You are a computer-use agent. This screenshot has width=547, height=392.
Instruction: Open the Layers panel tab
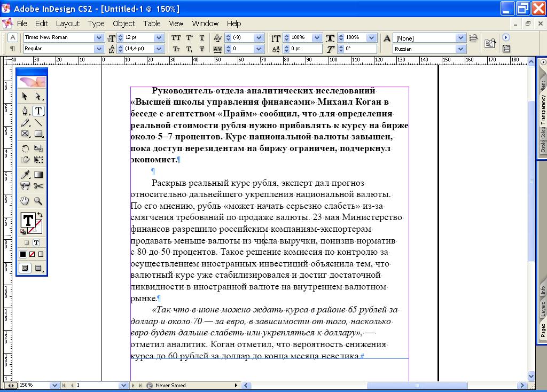coord(543,309)
